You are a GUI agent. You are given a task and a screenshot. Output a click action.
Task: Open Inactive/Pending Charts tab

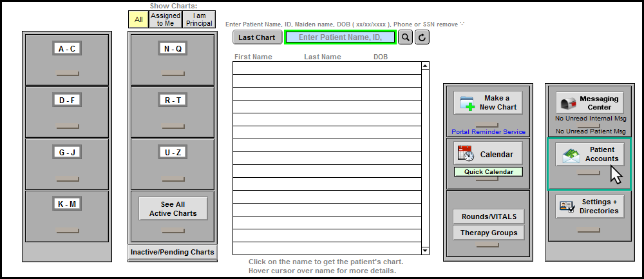(172, 252)
